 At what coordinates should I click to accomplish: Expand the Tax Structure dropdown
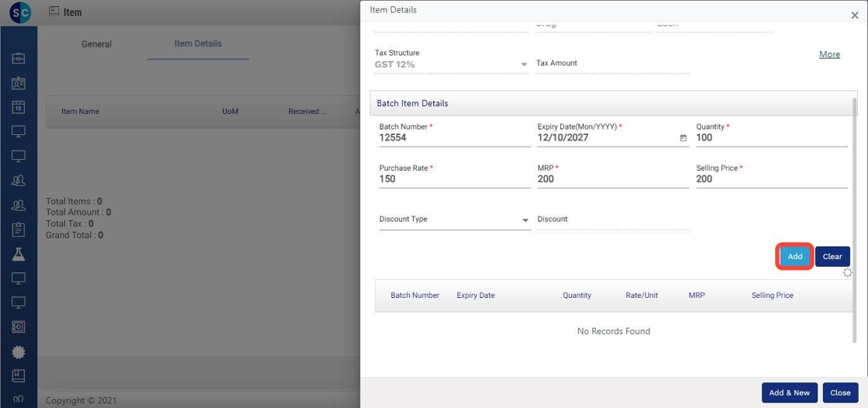(524, 64)
